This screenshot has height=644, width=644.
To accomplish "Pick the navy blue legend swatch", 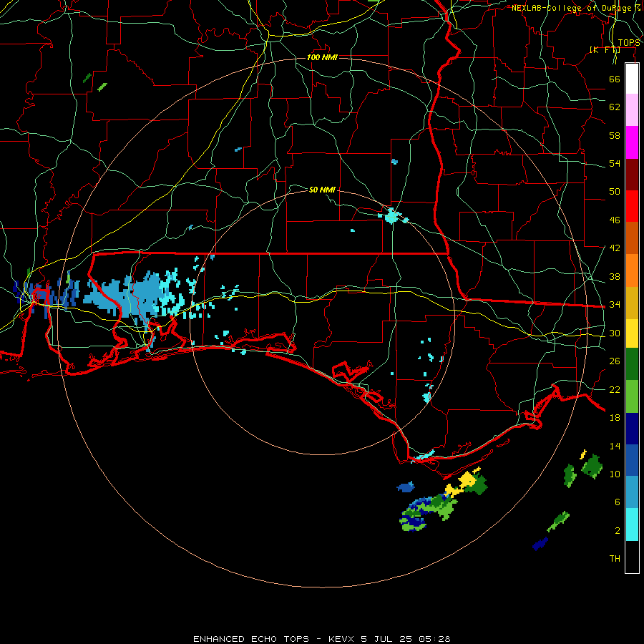I will tap(632, 429).
